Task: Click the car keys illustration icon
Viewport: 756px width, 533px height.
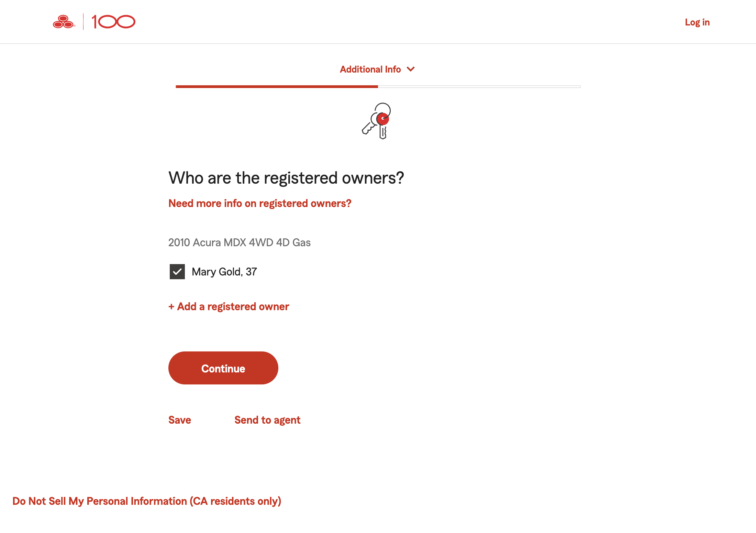Action: [377, 121]
